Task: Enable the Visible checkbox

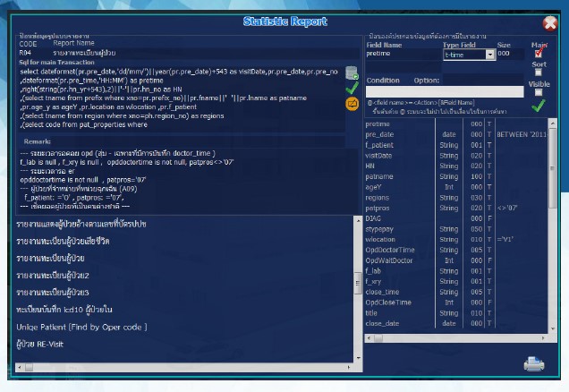Action: [538, 91]
